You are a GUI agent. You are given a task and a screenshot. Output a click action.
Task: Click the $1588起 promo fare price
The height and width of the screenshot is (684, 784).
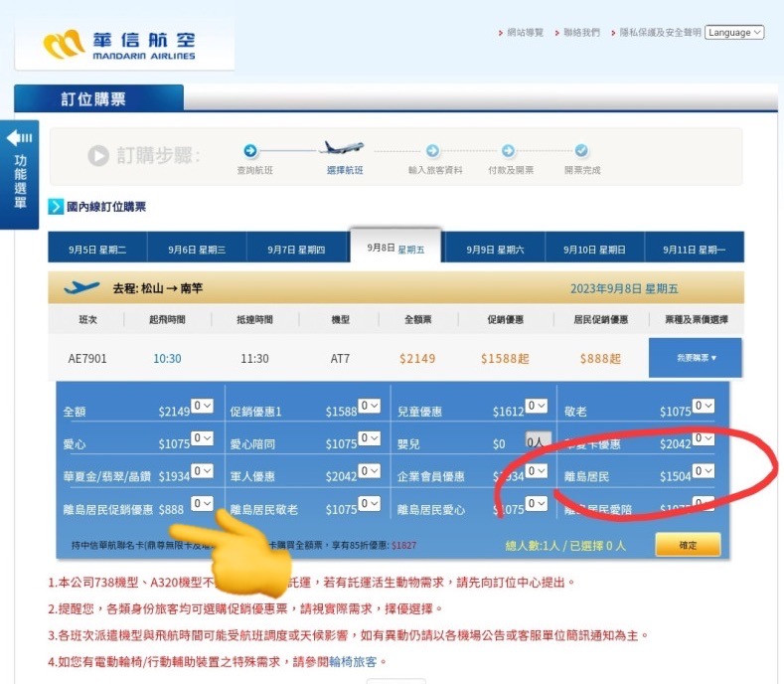click(x=505, y=358)
